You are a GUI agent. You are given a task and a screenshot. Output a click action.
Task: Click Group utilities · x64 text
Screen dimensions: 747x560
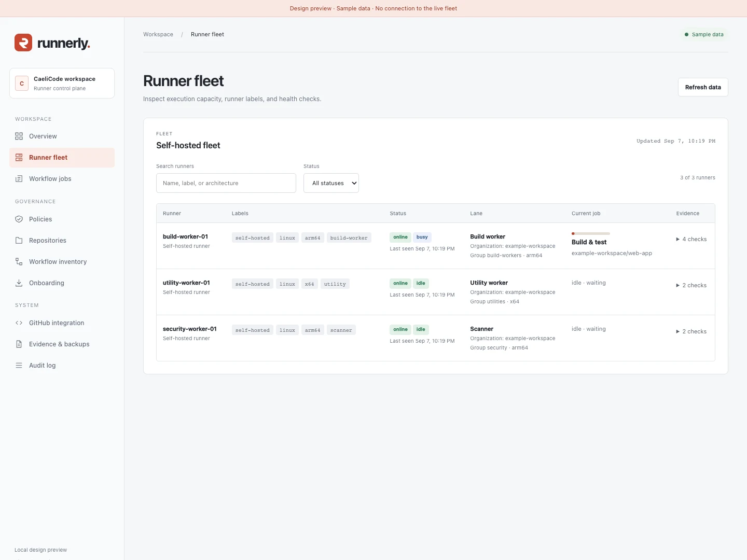click(x=495, y=301)
